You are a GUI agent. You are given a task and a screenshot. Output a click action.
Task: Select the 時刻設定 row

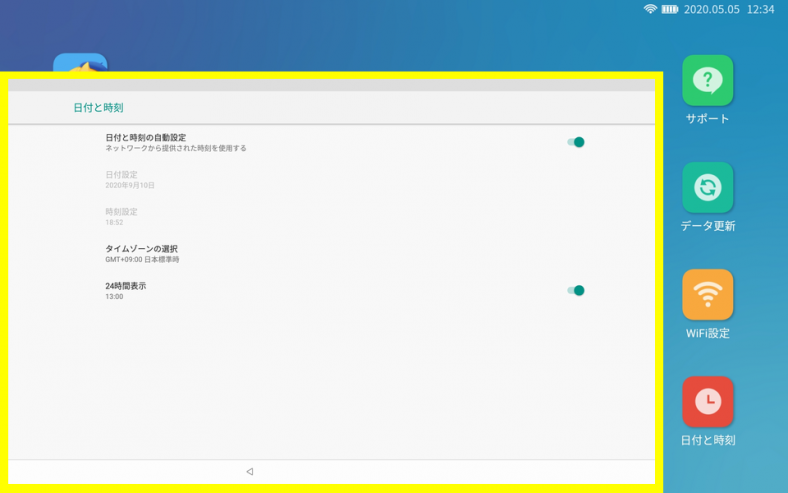click(x=332, y=217)
